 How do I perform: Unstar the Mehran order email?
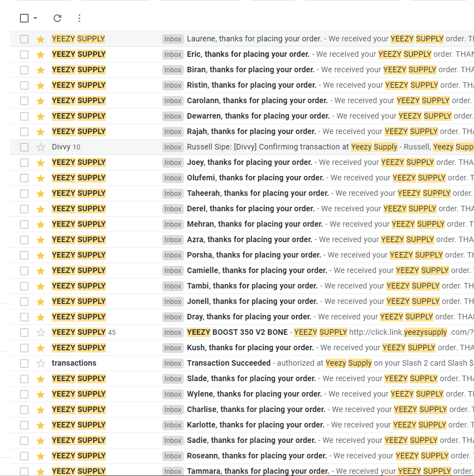click(40, 224)
